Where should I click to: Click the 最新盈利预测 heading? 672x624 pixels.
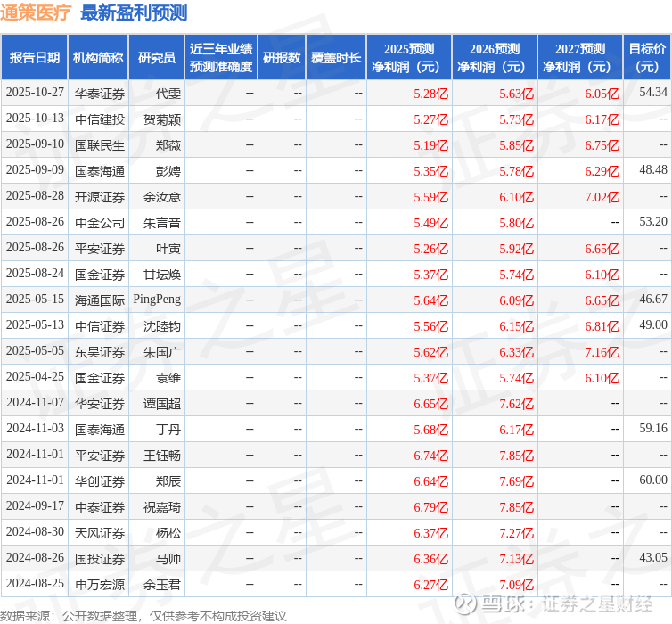[134, 12]
